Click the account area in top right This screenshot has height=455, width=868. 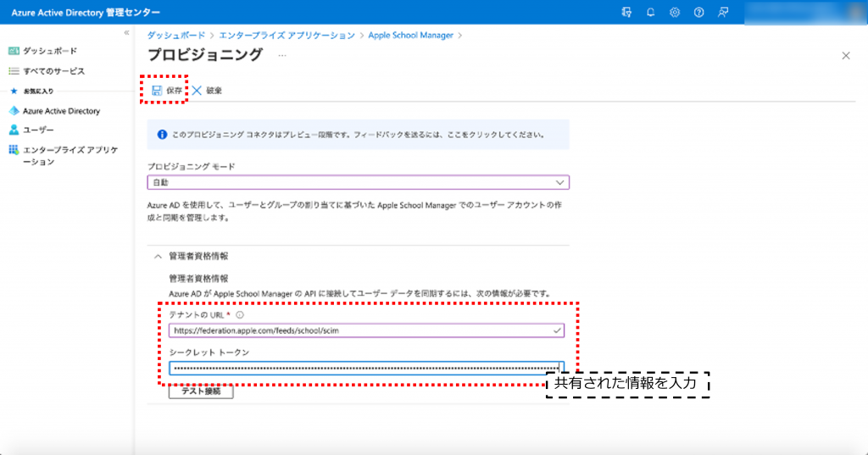805,12
